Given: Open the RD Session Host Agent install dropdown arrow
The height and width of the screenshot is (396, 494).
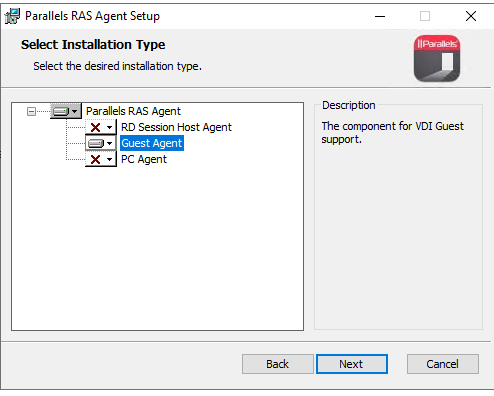Looking at the screenshot, I should (109, 127).
